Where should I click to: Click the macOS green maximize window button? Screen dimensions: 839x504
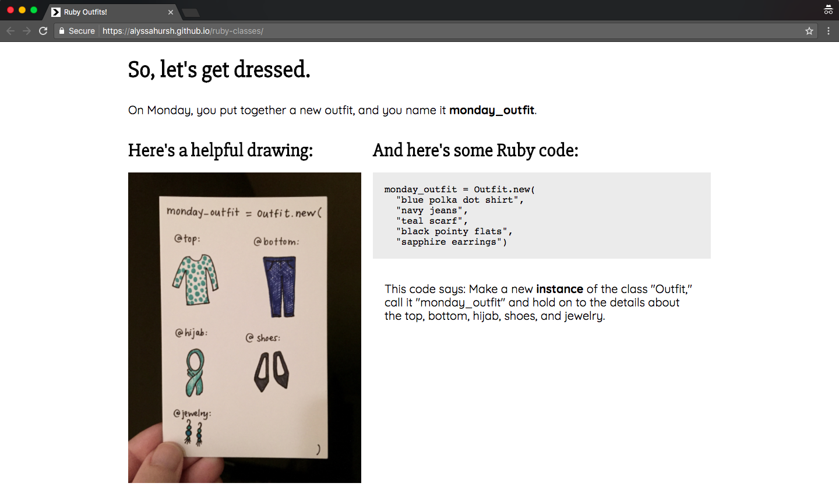click(34, 10)
